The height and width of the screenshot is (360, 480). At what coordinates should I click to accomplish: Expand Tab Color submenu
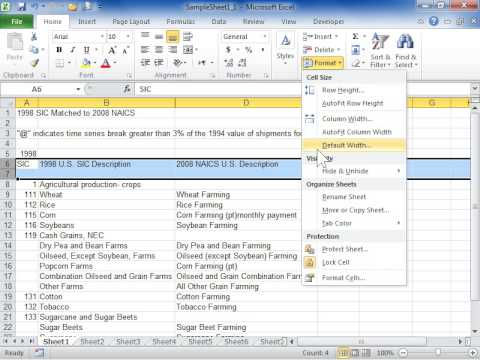click(x=354, y=223)
